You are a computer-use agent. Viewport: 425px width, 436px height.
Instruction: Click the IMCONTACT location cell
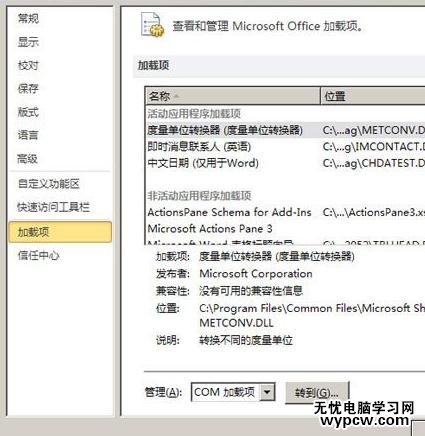[x=374, y=147]
